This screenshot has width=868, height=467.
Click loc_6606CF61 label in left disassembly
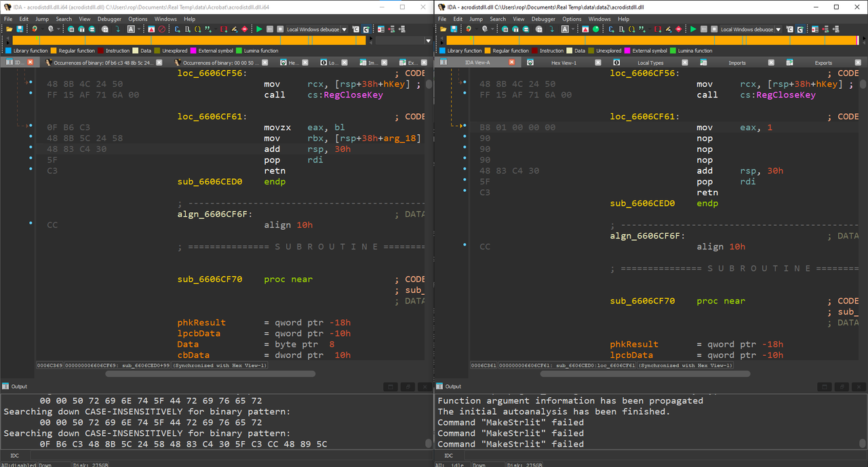click(212, 117)
